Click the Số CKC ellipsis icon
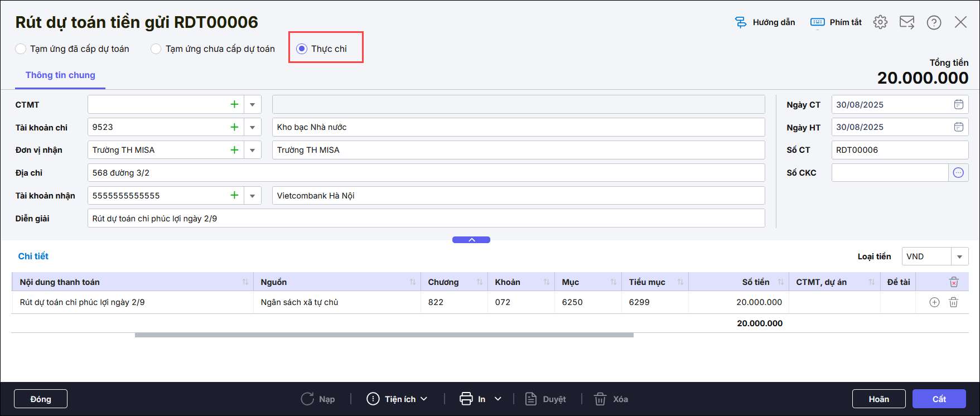The height and width of the screenshot is (416, 980). pos(958,173)
